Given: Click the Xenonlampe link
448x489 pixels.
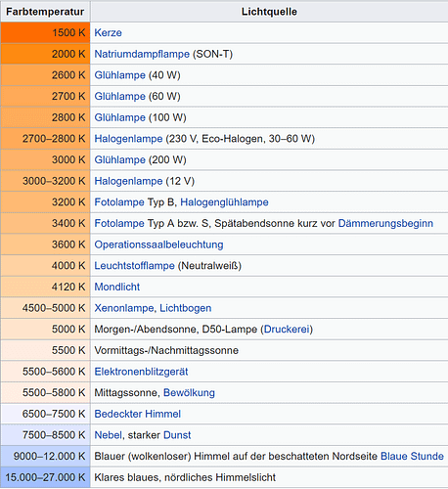Looking at the screenshot, I should [124, 308].
